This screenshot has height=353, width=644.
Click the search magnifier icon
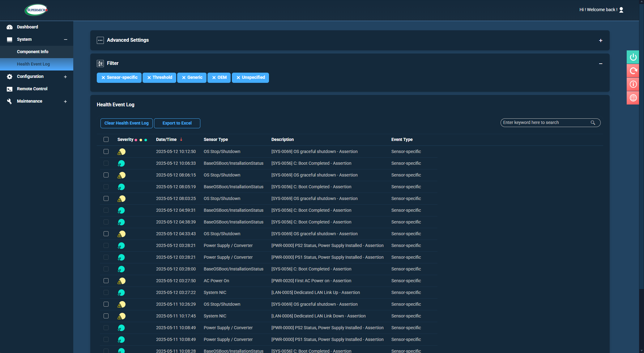(593, 123)
